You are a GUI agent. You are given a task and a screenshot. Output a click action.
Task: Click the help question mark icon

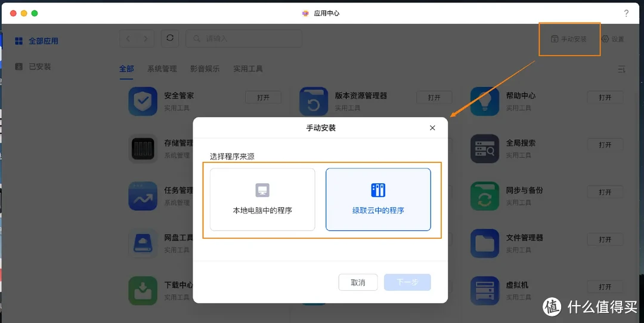pyautogui.click(x=626, y=13)
